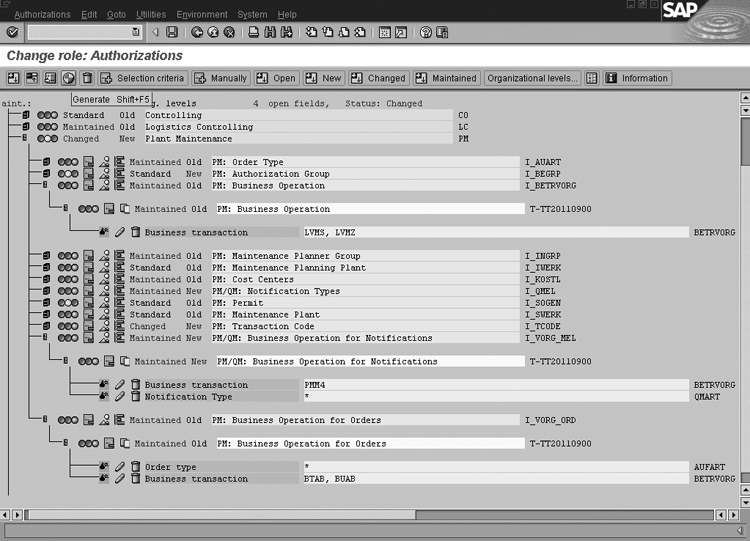Image resolution: width=750 pixels, height=541 pixels.
Task: Delete the Order type field using trash icon
Action: click(x=135, y=467)
